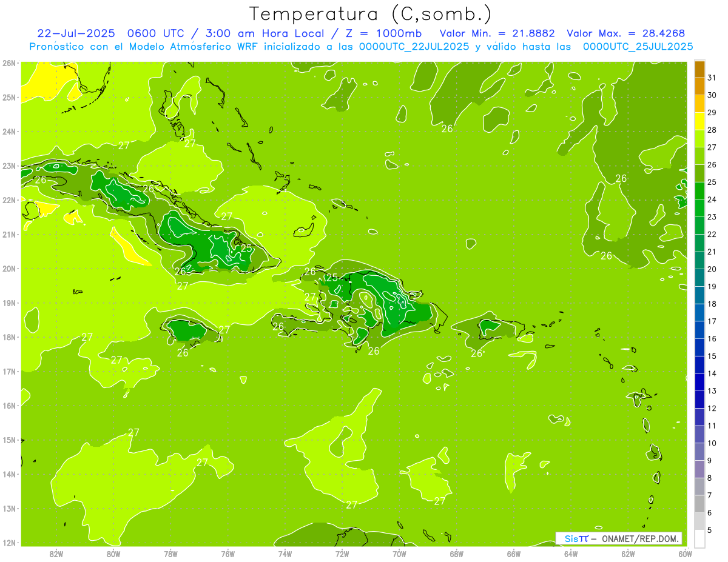Pick the legend swatch between 28 and 29

click(699, 121)
